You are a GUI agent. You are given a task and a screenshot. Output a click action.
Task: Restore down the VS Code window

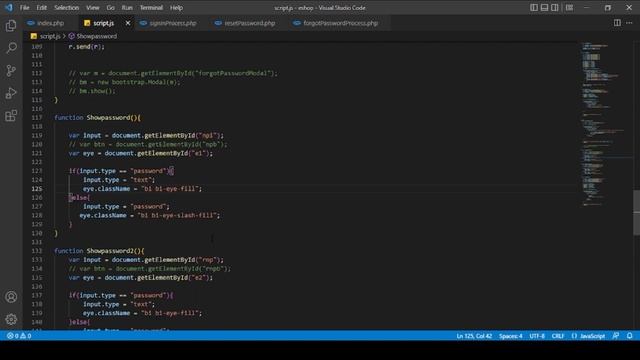(x=608, y=7)
